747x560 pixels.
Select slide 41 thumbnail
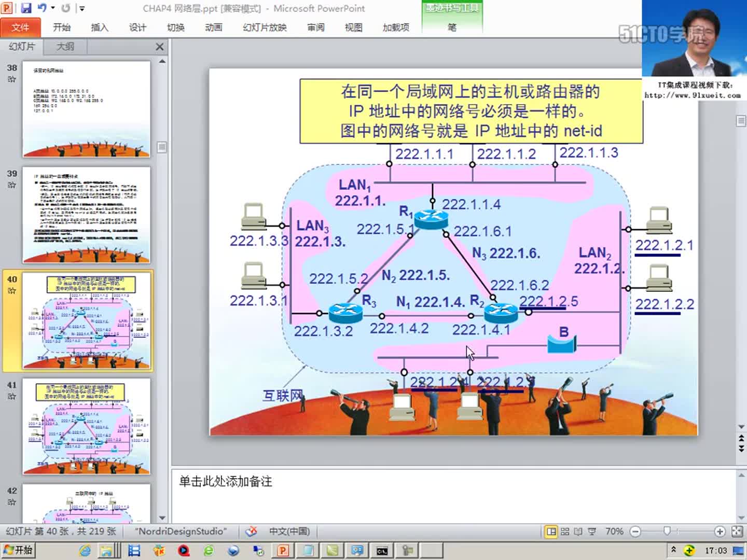(x=86, y=427)
